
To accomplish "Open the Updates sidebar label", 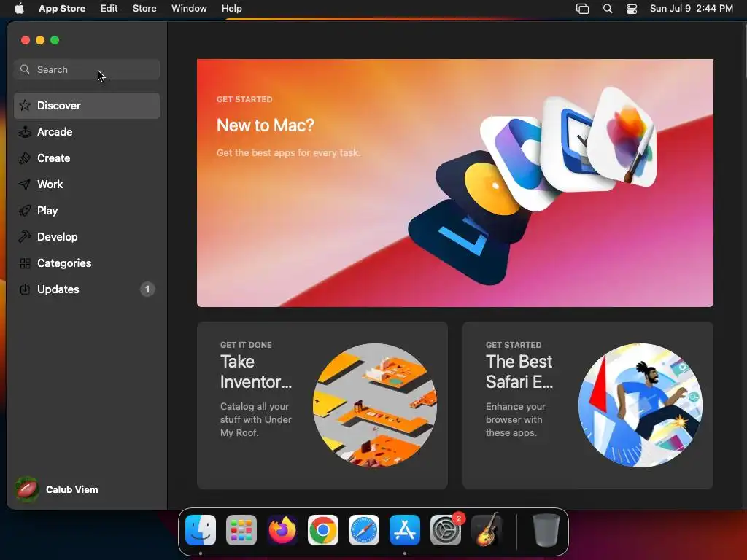I will tap(58, 289).
